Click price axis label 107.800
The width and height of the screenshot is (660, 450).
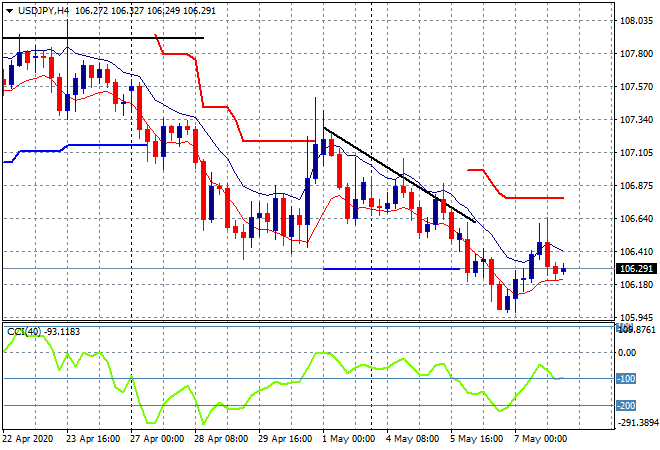[636, 54]
